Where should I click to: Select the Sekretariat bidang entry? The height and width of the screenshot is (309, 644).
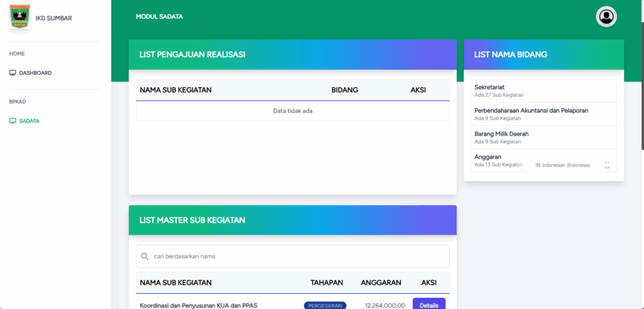pos(543,91)
